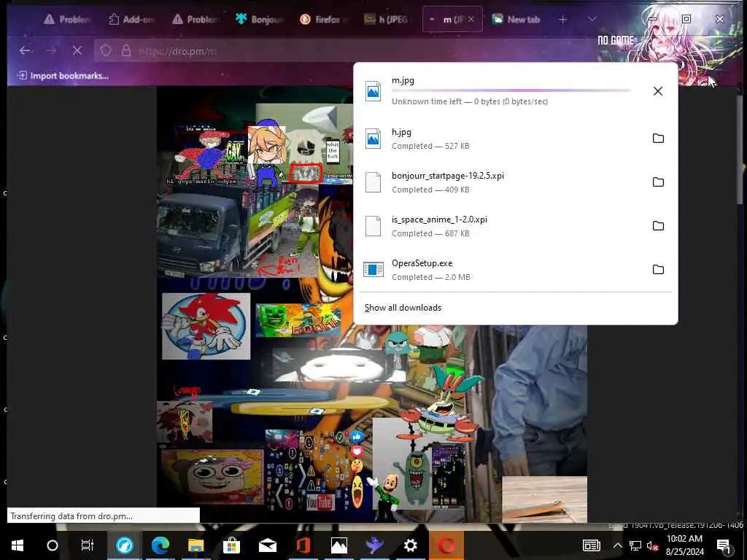Close the m (JPEG) tab
The width and height of the screenshot is (747, 560).
[471, 20]
